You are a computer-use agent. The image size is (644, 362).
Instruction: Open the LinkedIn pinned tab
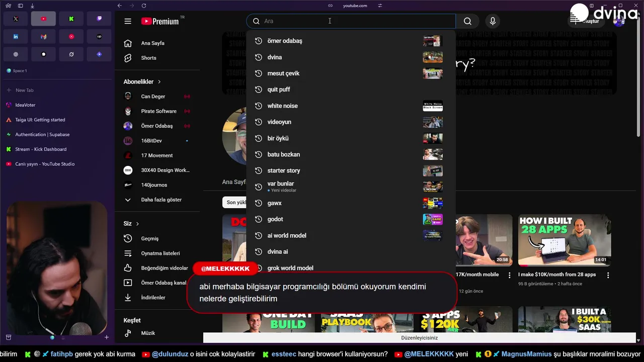click(16, 37)
